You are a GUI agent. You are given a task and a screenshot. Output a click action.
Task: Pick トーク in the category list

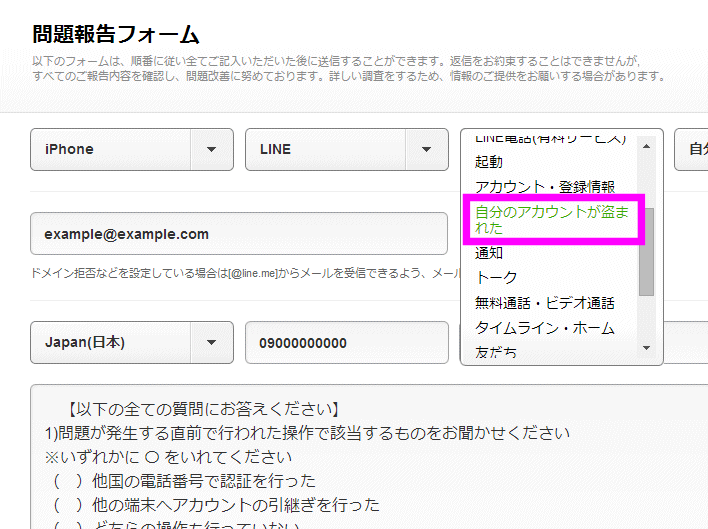tap(496, 277)
